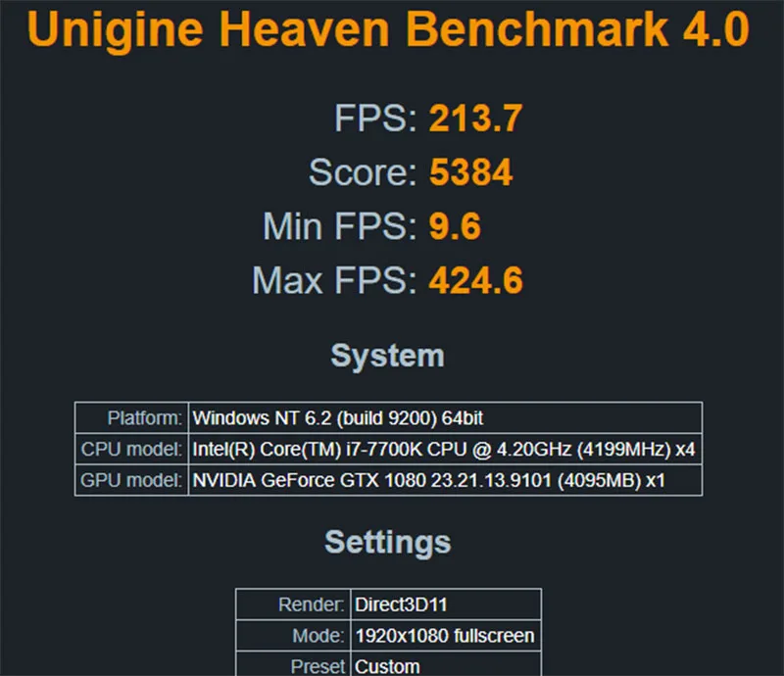Screen dimensions: 784x676
Task: Click the "Min FPS:" label
Action: 339,226
